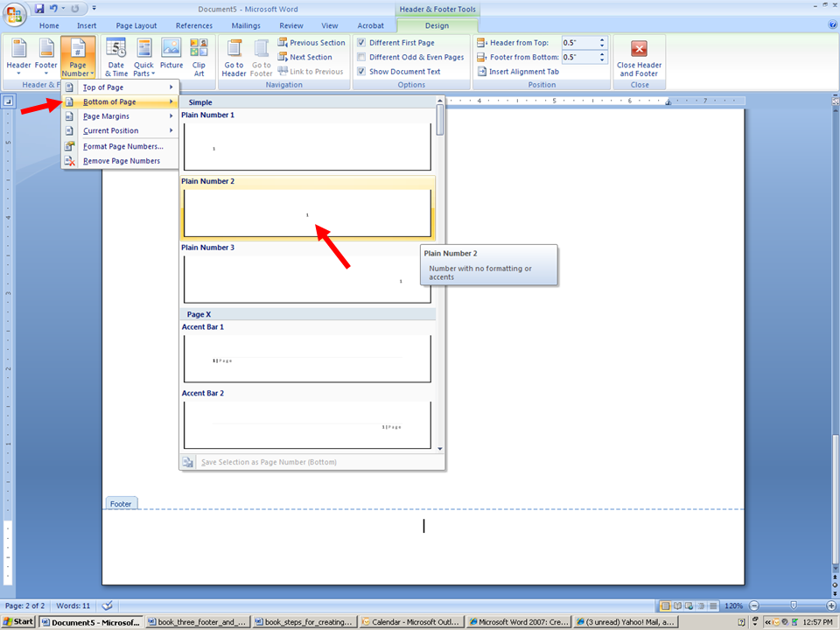The height and width of the screenshot is (630, 840).
Task: Open the Acrobat tab
Action: coord(371,25)
